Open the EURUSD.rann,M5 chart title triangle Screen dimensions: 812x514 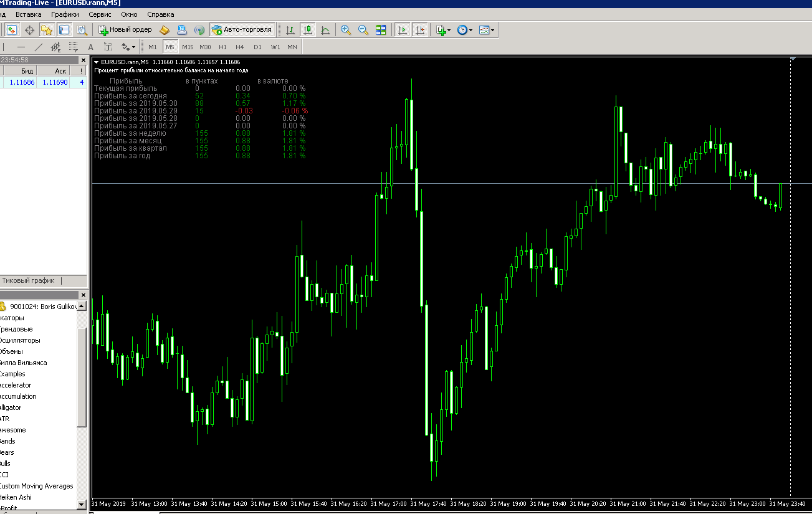97,62
